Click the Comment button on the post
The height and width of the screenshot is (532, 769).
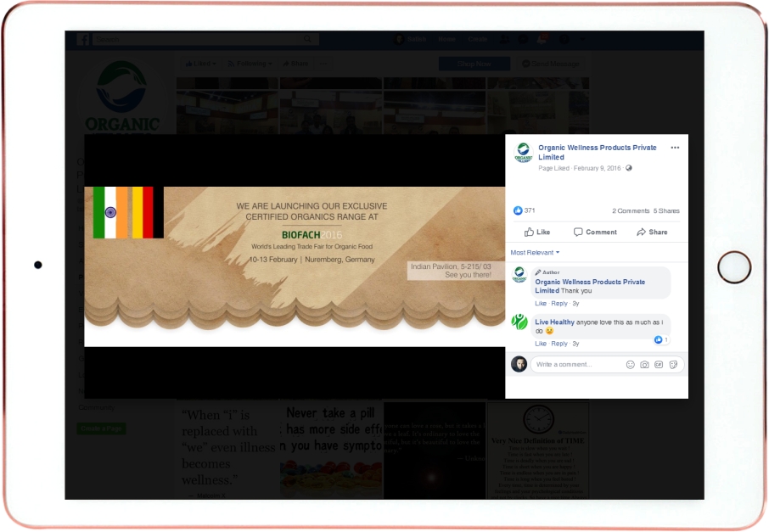click(595, 232)
